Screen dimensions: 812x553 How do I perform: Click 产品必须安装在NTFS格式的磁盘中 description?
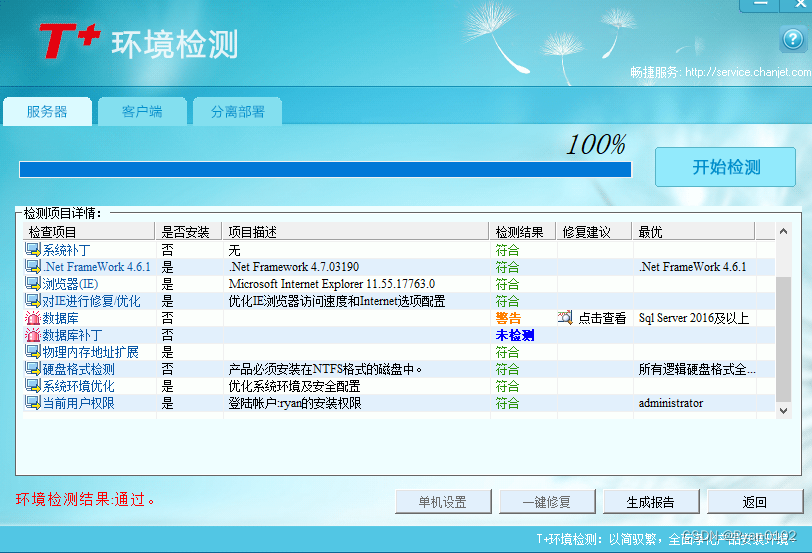coord(325,369)
